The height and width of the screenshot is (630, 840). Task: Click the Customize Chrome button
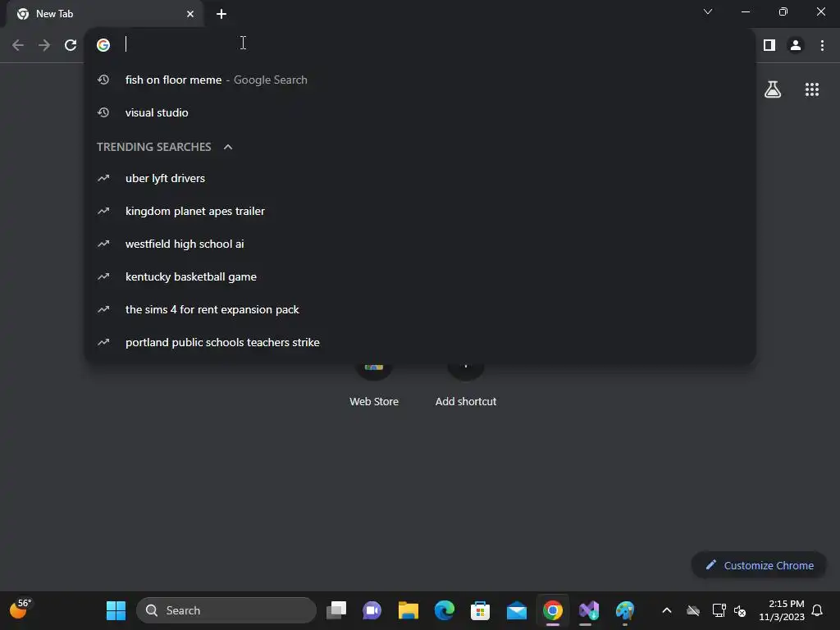(759, 565)
